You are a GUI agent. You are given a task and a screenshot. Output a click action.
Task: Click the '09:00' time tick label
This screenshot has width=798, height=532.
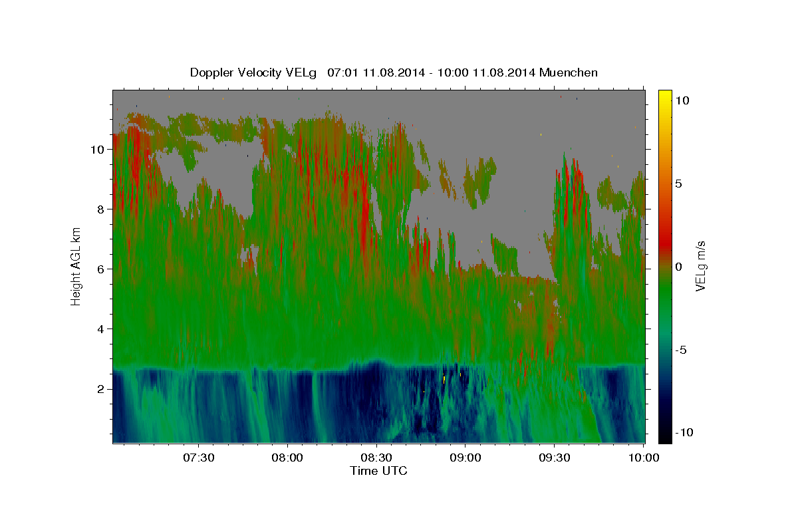[465, 458]
